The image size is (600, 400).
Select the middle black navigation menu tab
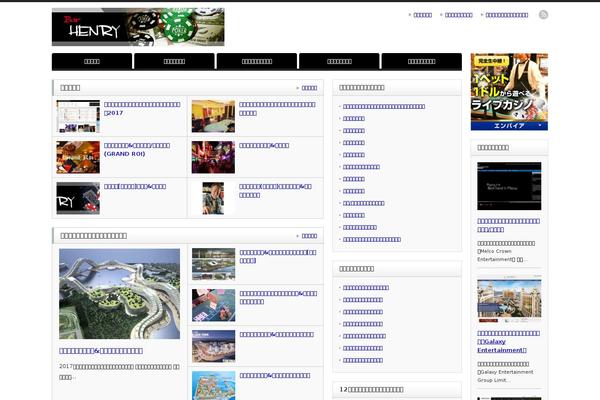pos(257,62)
